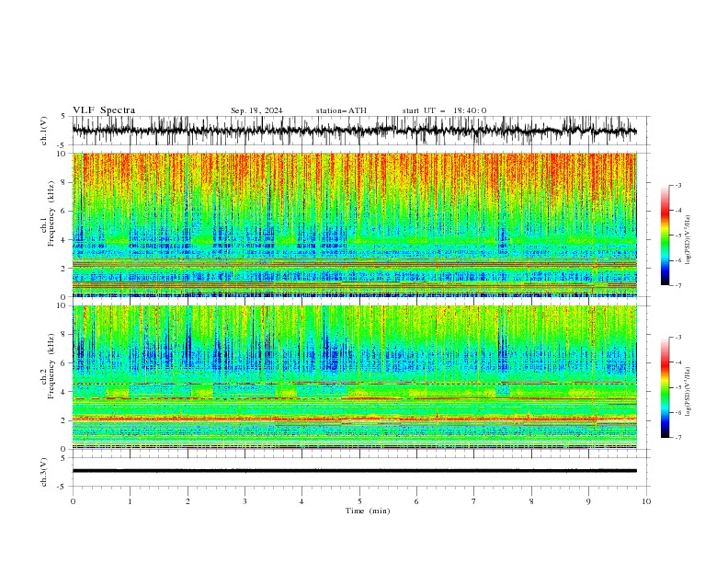Click time-axis tick label "10" at bottom right
Viewport: 728px width, 563px height.
pos(646,501)
